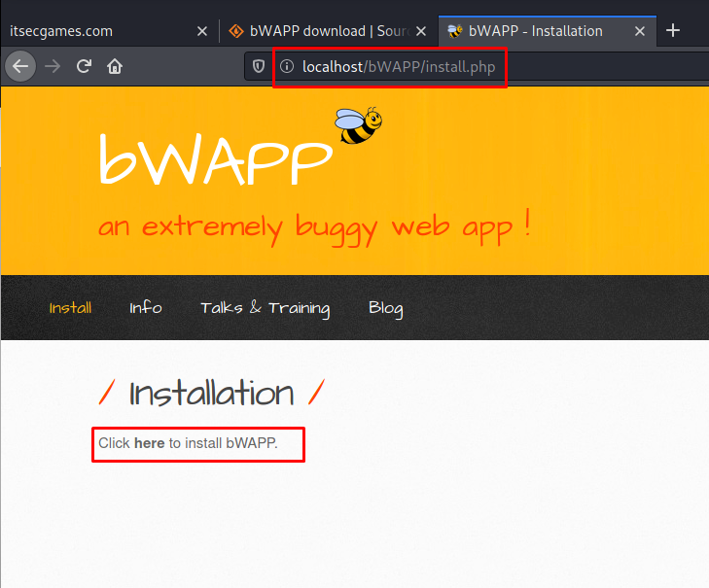709x588 pixels.
Task: Click the bWAPP logo title
Action: 215,159
